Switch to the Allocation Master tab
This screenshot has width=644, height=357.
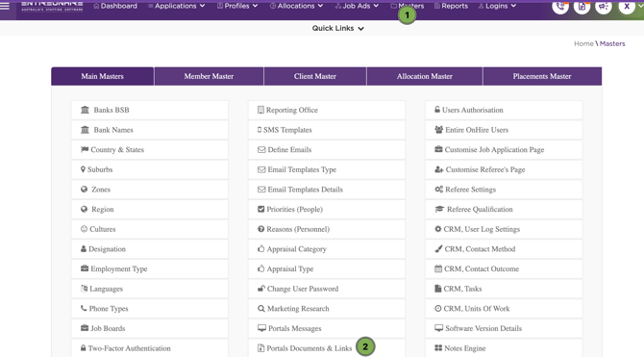pyautogui.click(x=424, y=76)
